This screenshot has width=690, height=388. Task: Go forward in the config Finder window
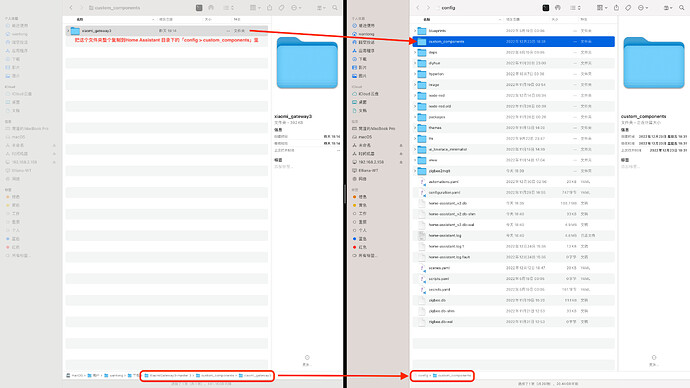tap(428, 8)
